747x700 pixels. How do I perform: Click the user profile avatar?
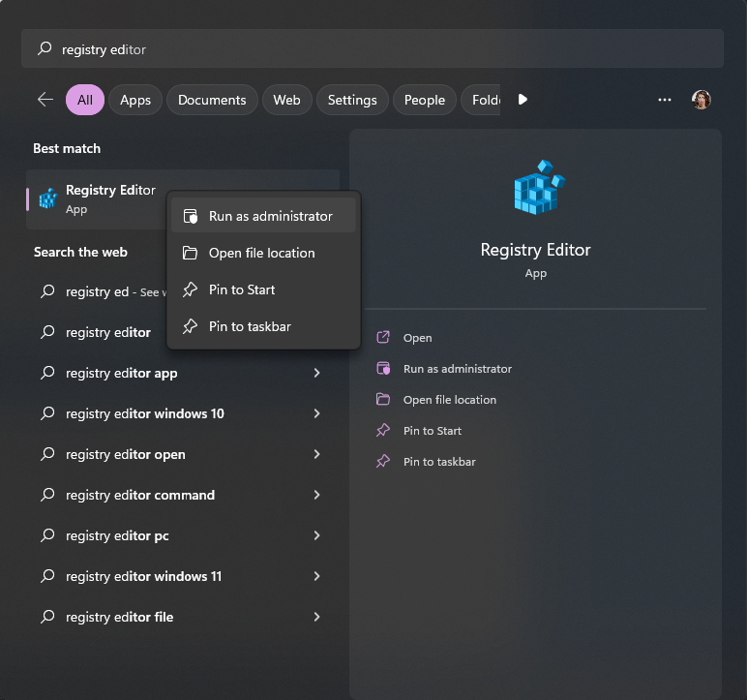click(702, 100)
